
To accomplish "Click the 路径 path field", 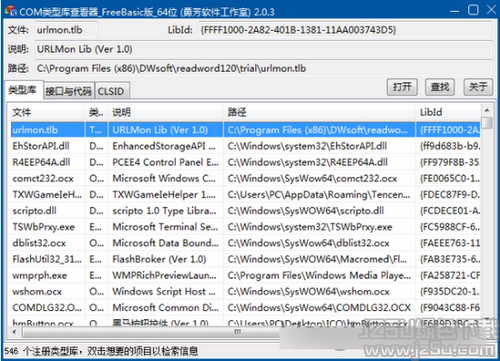I will [x=263, y=68].
